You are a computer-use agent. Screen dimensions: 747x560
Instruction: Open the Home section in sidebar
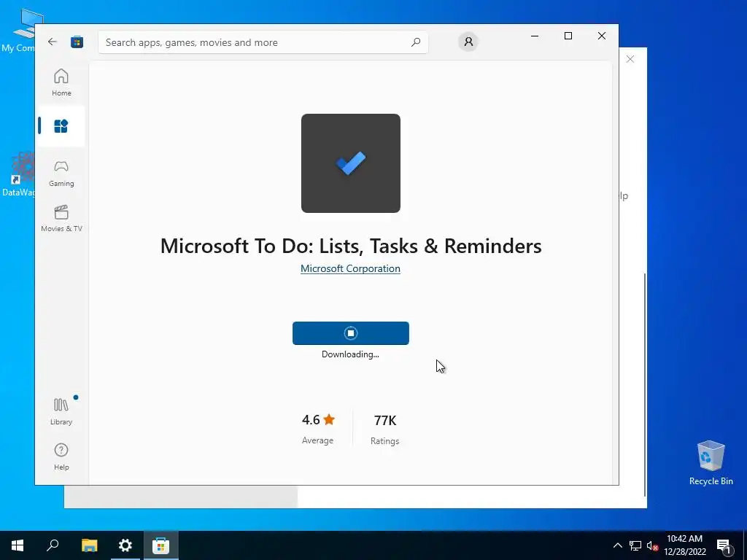click(x=61, y=82)
